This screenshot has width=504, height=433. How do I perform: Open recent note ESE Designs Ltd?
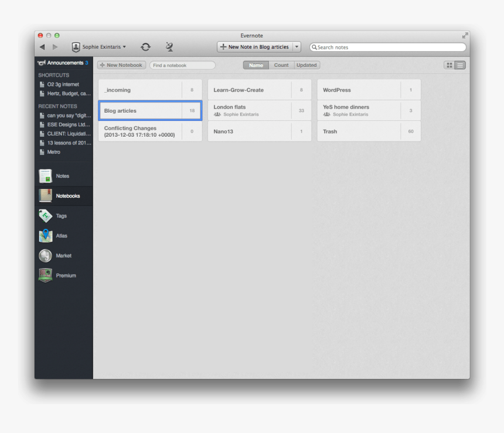(64, 124)
